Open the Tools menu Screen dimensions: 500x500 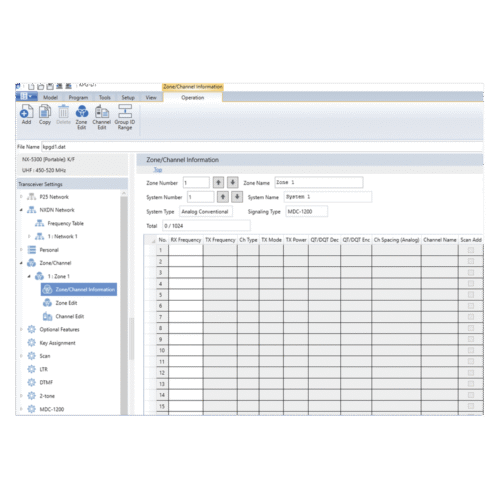[105, 97]
